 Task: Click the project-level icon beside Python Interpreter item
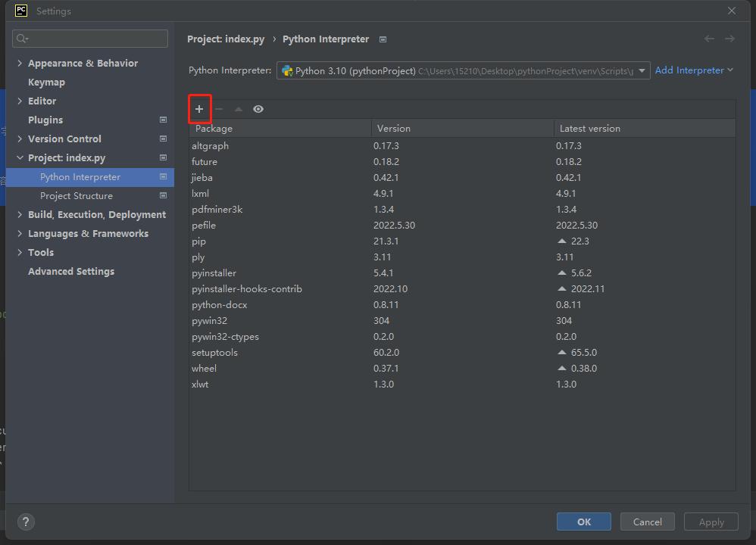[x=163, y=177]
